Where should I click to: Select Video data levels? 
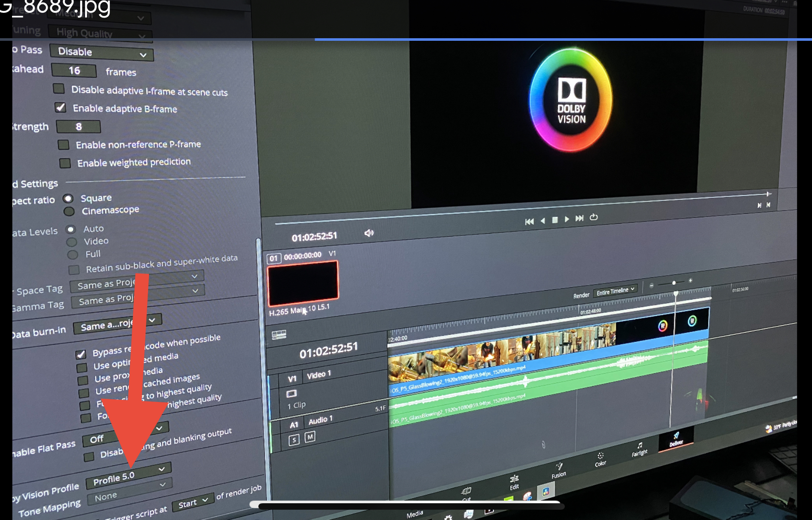72,242
